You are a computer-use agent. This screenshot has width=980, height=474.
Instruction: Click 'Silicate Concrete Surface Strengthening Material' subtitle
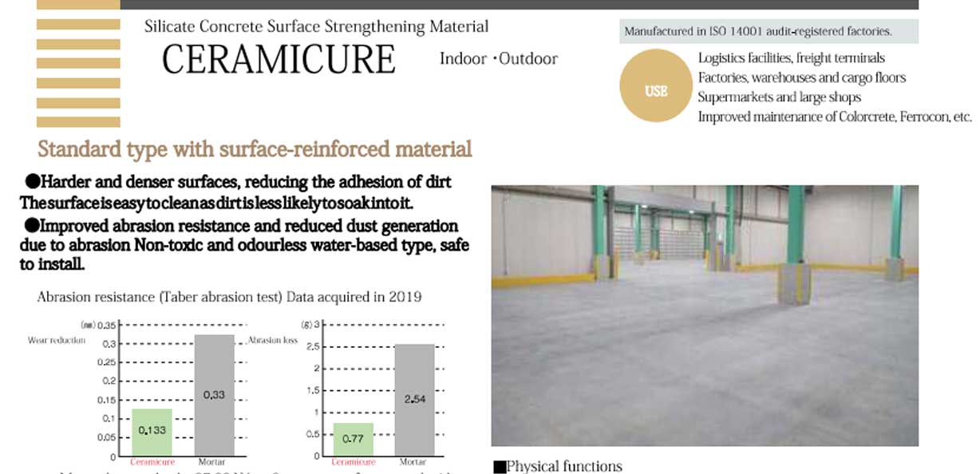pyautogui.click(x=316, y=26)
